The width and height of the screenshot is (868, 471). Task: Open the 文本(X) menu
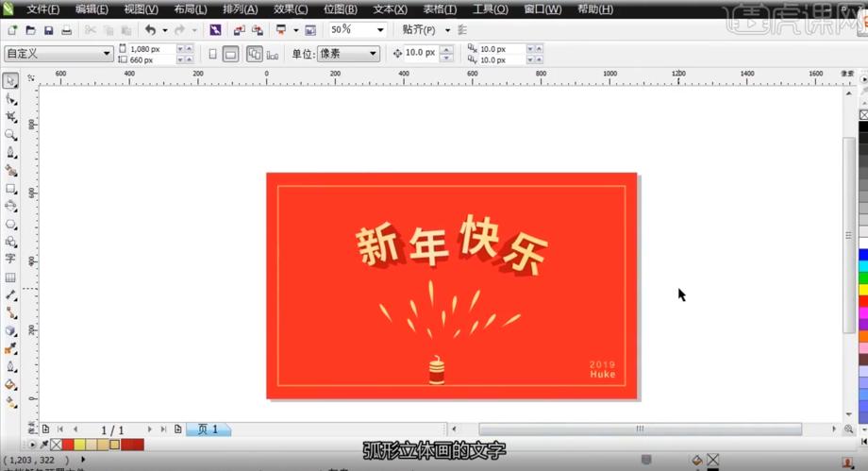(390, 8)
